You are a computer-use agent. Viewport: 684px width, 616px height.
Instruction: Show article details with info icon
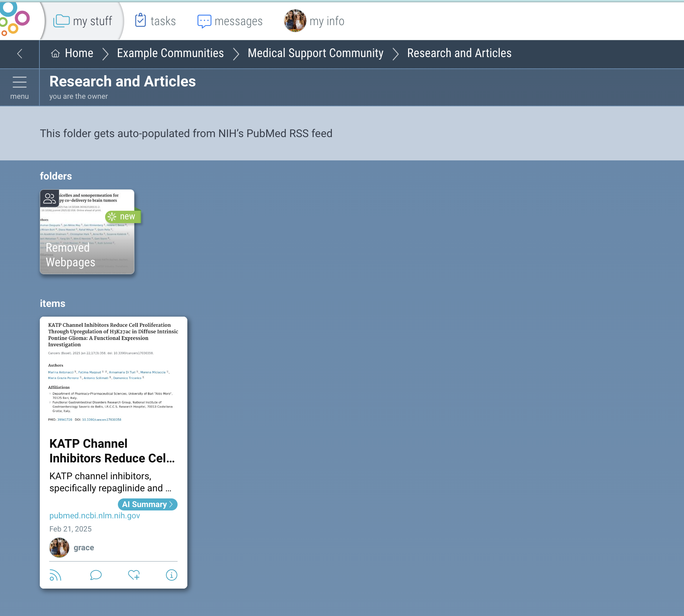[172, 575]
